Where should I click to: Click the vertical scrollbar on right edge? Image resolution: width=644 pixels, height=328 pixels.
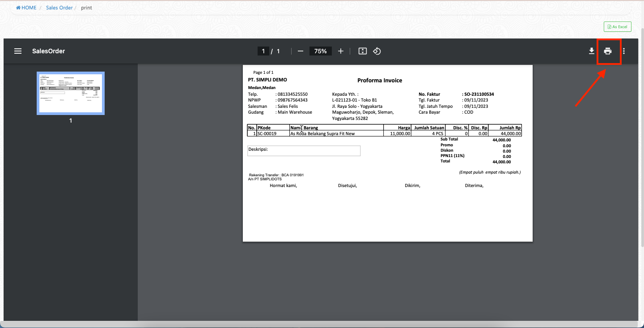point(641,134)
